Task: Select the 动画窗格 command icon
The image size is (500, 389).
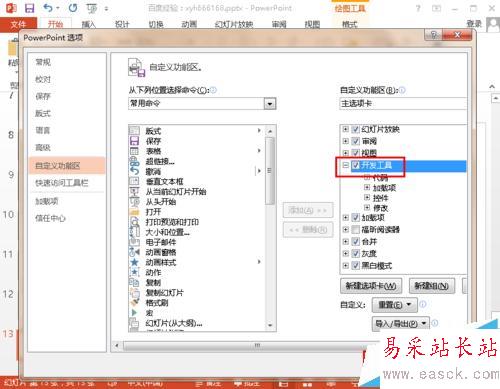Action: (134, 252)
